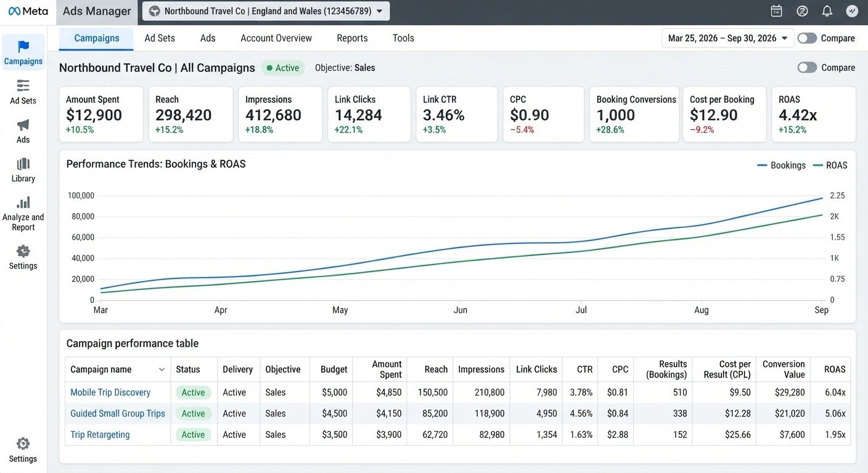Click the $29,280 conversion value cell
This screenshot has width=868, height=473.
tap(788, 392)
